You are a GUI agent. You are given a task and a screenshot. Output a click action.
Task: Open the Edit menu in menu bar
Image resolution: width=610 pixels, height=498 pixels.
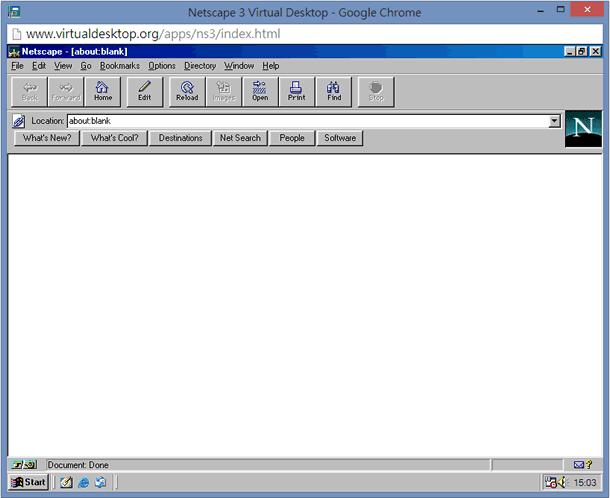tap(39, 66)
